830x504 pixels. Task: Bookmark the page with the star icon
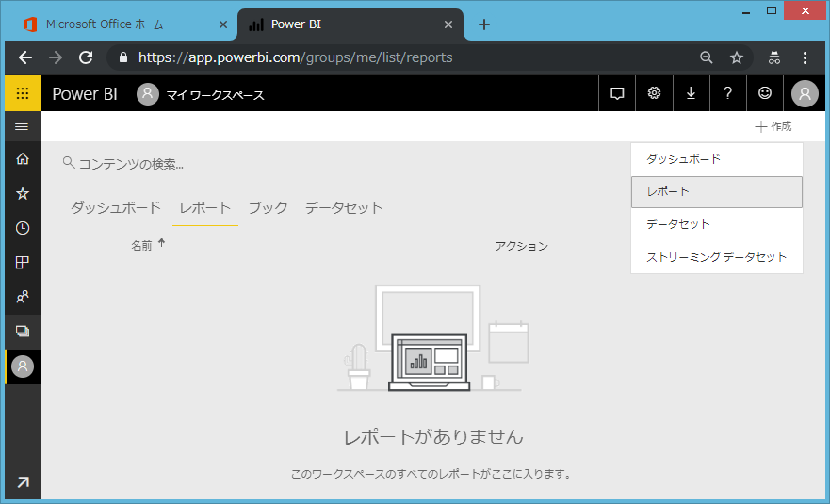coord(737,57)
